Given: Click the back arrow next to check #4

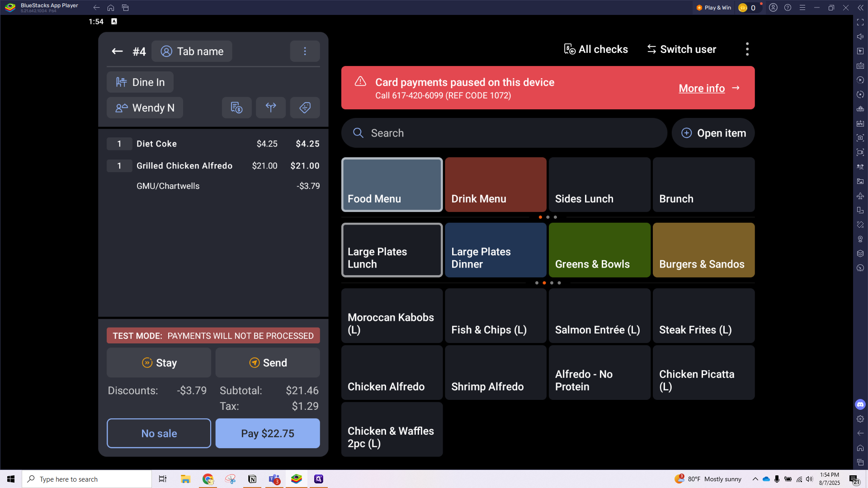Looking at the screenshot, I should coord(117,52).
